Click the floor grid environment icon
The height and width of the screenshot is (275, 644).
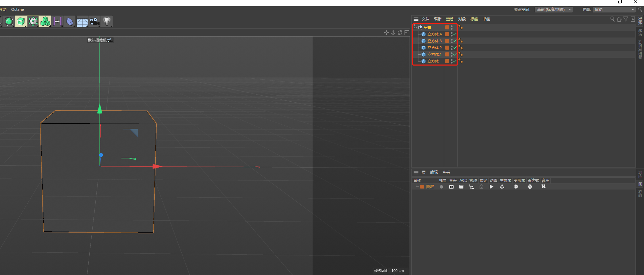coord(82,22)
